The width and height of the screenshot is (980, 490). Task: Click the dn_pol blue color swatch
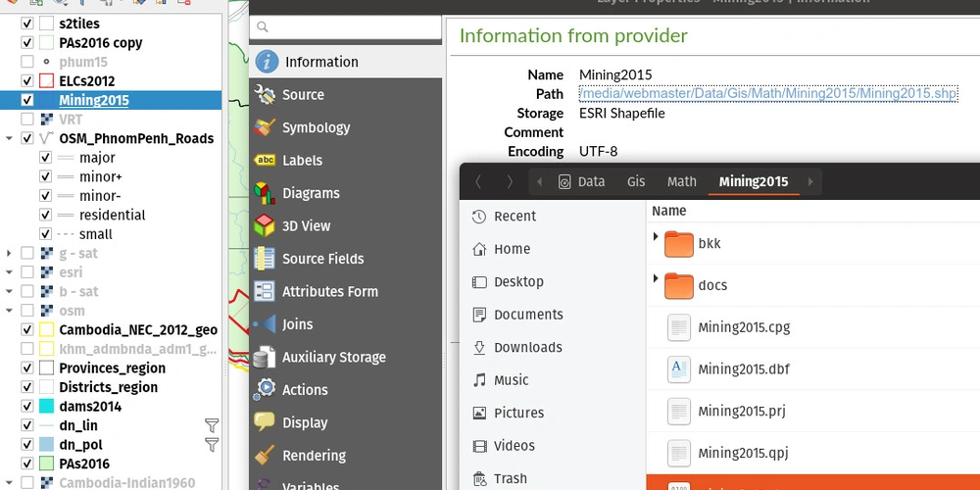click(x=47, y=444)
